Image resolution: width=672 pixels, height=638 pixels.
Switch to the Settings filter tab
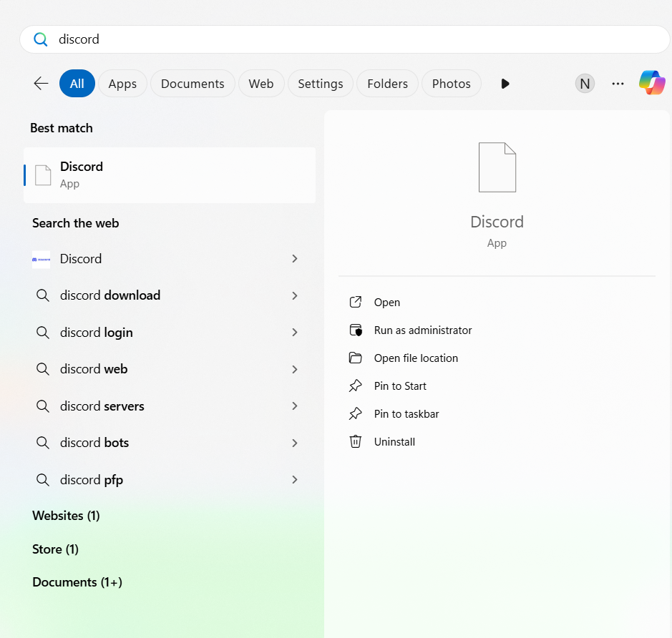click(x=320, y=84)
